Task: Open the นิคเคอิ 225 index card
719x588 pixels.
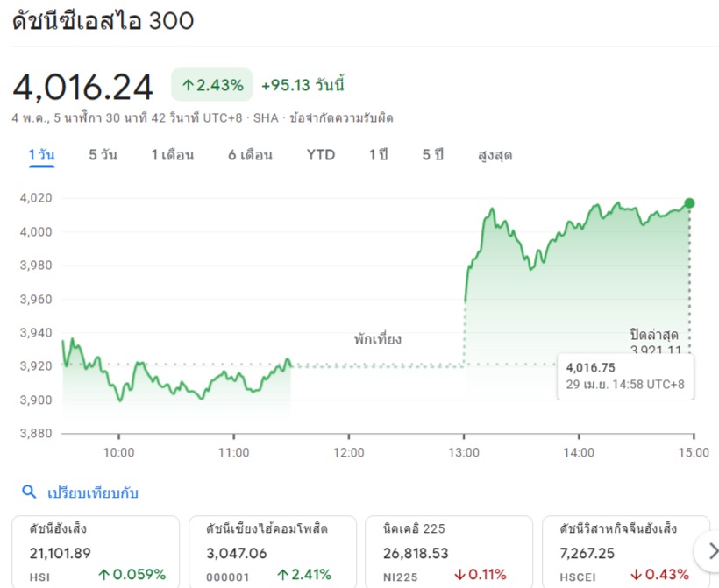Action: pyautogui.click(x=448, y=551)
